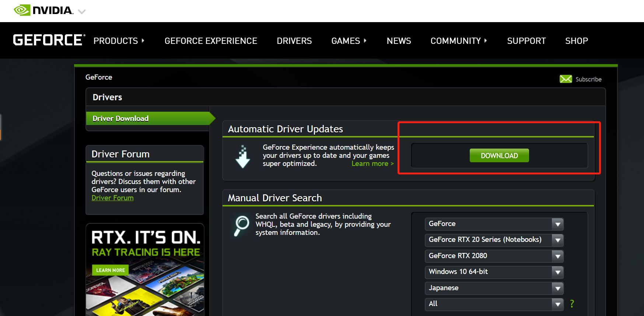Viewport: 644px width, 316px height.
Task: Go to the Support page
Action: [x=526, y=41]
